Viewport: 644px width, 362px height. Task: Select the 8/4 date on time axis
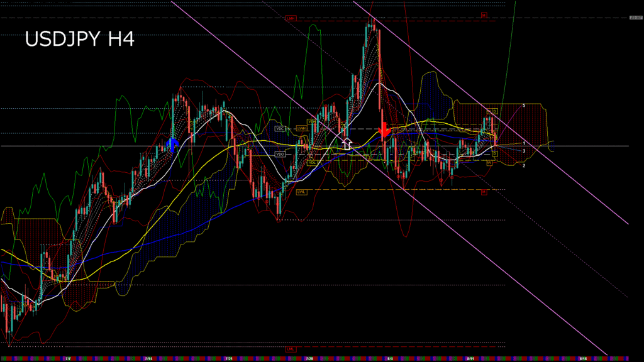(390, 359)
